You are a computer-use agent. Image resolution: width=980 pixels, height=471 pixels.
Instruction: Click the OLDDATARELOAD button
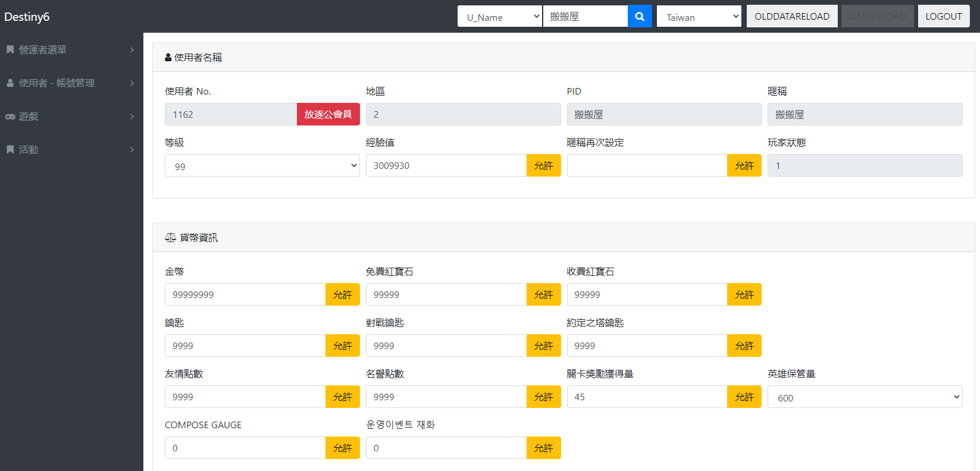[791, 17]
